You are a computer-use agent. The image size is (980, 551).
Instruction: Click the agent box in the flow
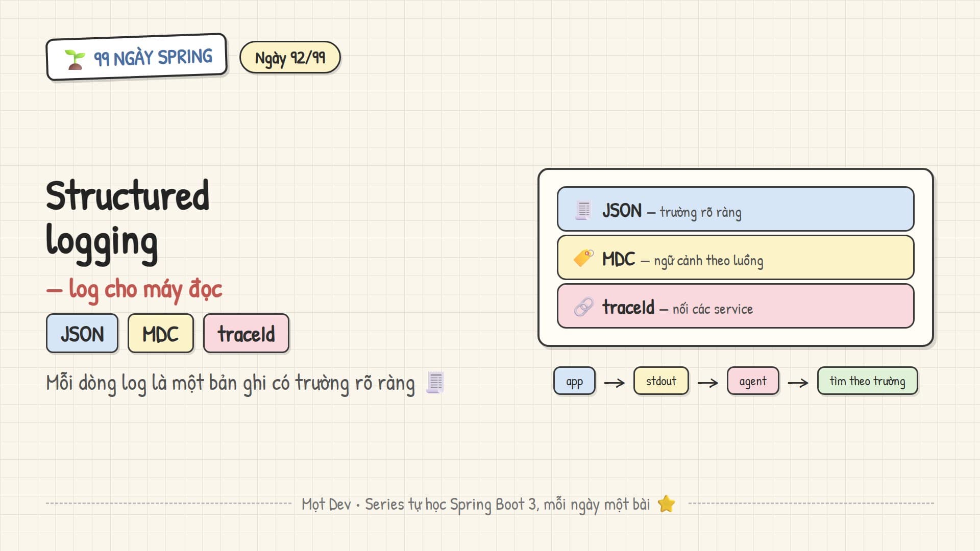753,381
